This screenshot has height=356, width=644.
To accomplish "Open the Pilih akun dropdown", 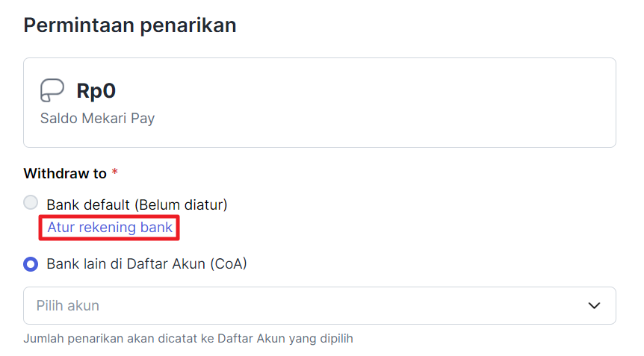I will click(x=319, y=305).
